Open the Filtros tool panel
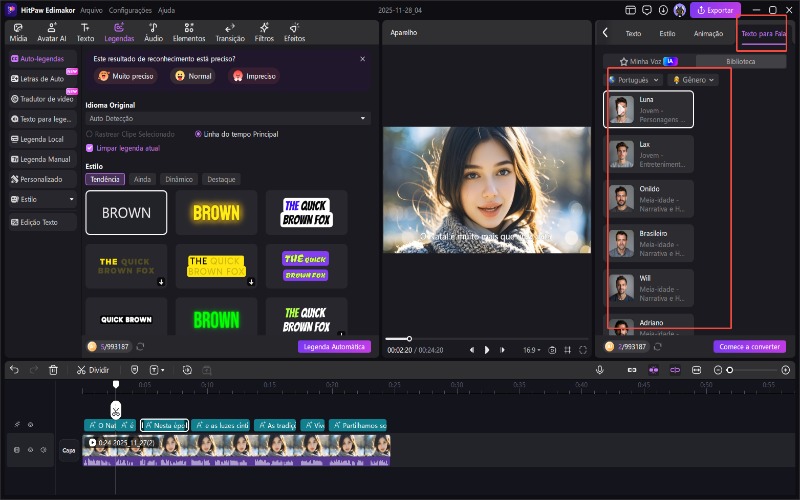This screenshot has width=800, height=500. pyautogui.click(x=263, y=33)
